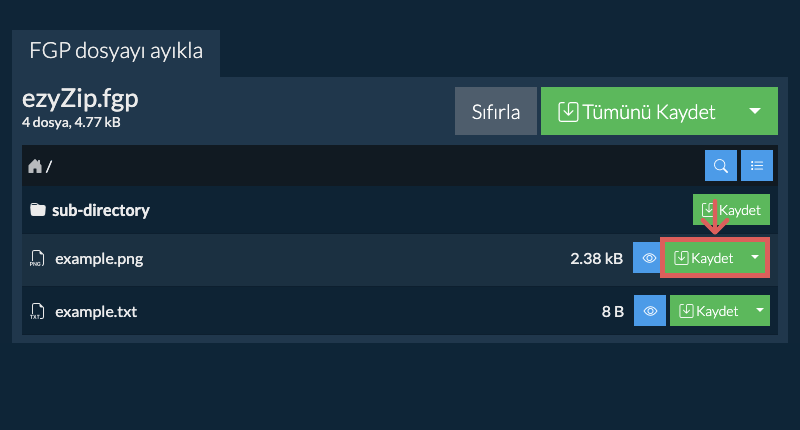Click Tümünü Kaydet to save all

coord(638,111)
